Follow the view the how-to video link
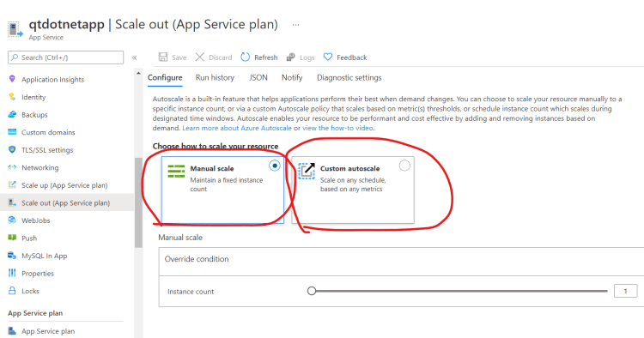The width and height of the screenshot is (644, 338). [x=337, y=128]
